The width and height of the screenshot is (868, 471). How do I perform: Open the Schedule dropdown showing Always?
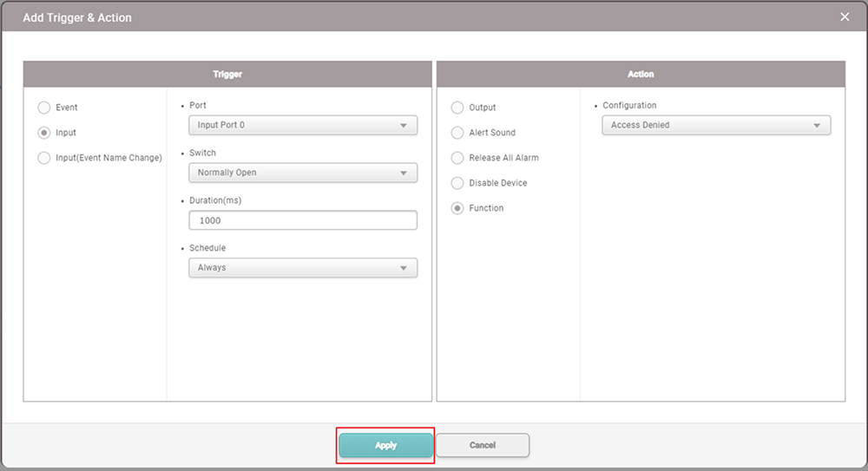pos(302,268)
